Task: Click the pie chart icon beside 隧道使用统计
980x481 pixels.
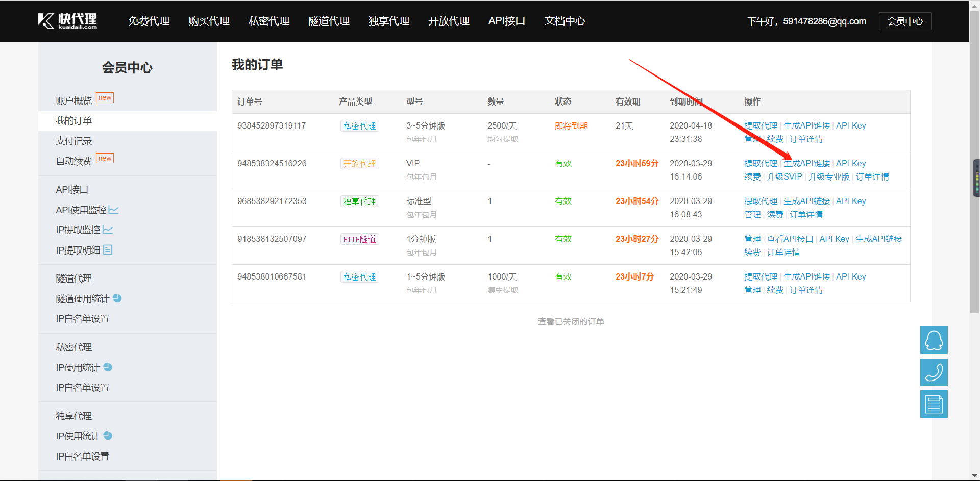Action: 117,298
